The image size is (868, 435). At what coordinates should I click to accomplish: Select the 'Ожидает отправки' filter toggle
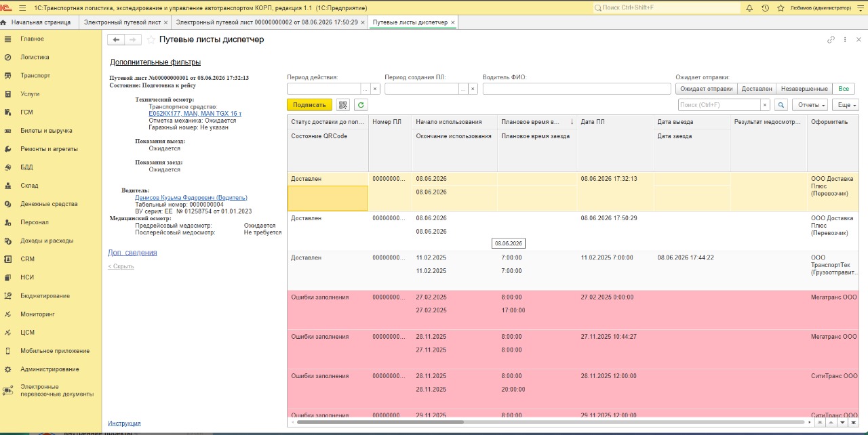(x=707, y=89)
